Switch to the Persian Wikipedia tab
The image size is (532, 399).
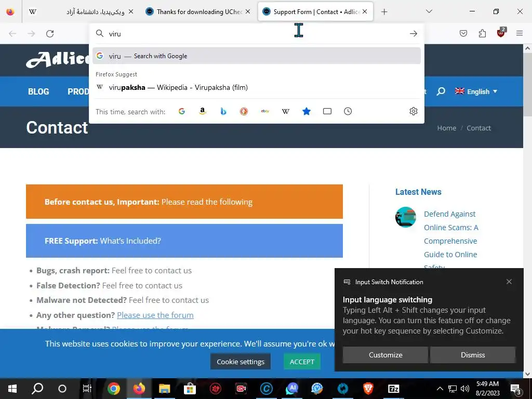(x=82, y=12)
